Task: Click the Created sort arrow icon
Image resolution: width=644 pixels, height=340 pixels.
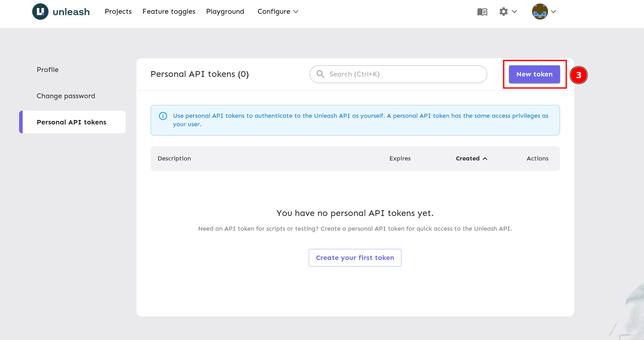Action: (x=485, y=159)
